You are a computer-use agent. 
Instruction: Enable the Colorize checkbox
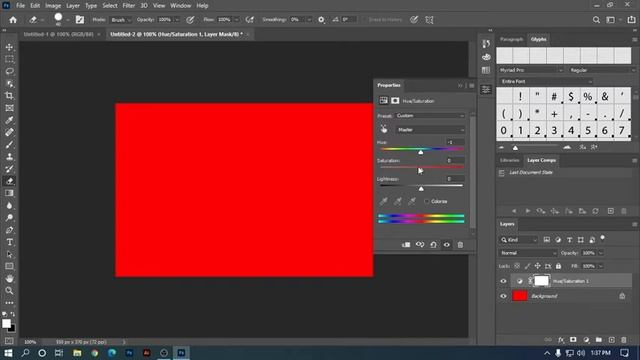click(427, 201)
